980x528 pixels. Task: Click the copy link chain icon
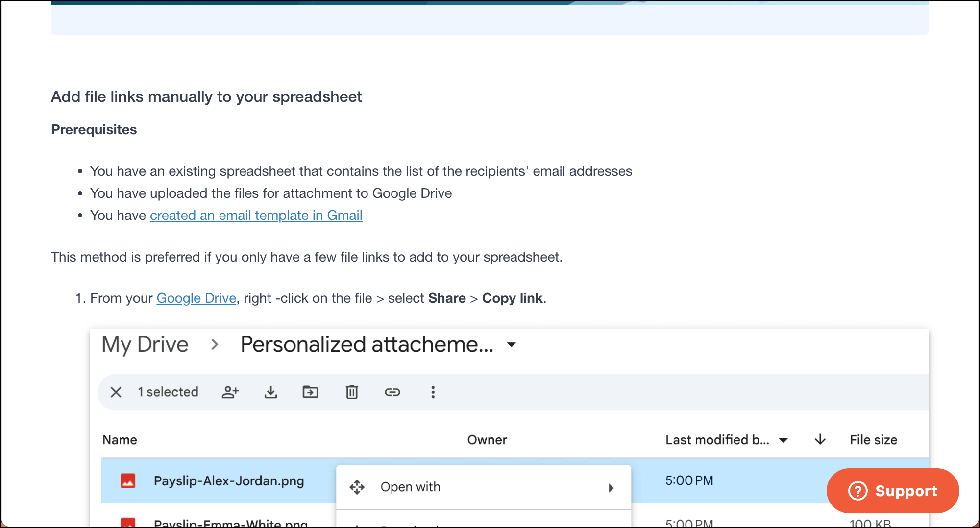click(x=392, y=392)
